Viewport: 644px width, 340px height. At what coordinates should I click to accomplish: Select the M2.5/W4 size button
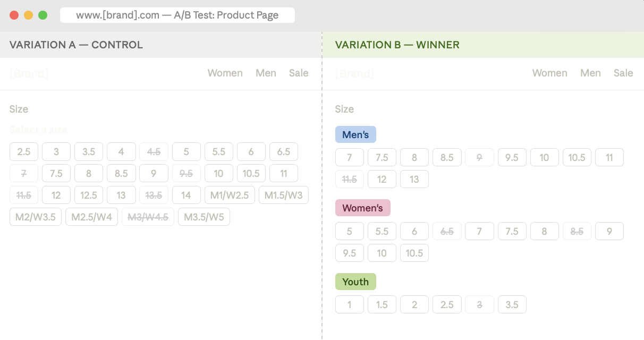(91, 217)
